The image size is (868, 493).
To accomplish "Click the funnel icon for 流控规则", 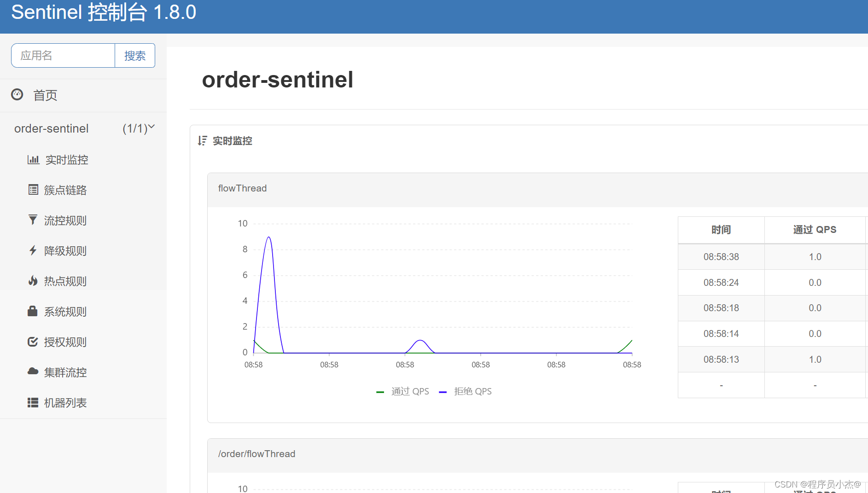I will tap(33, 220).
